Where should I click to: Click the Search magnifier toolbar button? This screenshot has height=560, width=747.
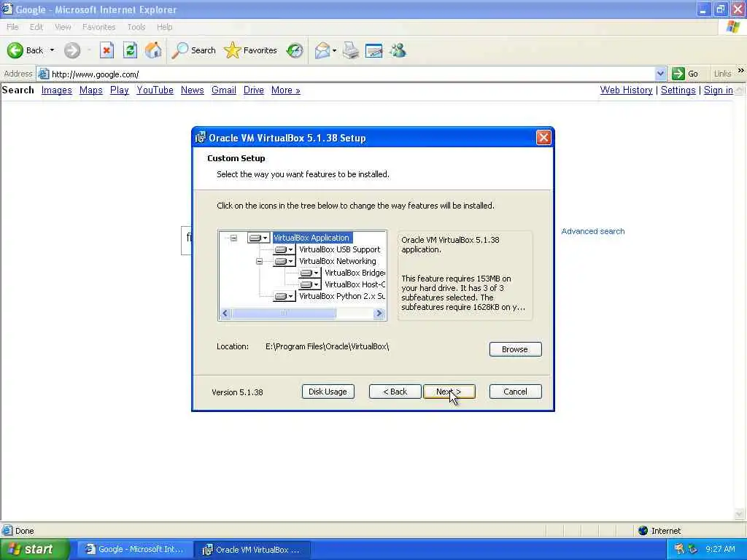pos(193,50)
